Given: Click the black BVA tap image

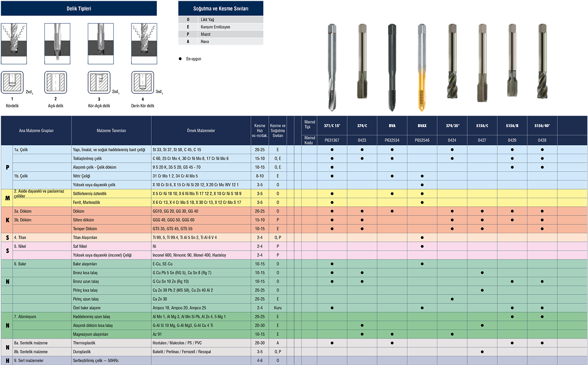Looking at the screenshot, I should click(x=392, y=68).
